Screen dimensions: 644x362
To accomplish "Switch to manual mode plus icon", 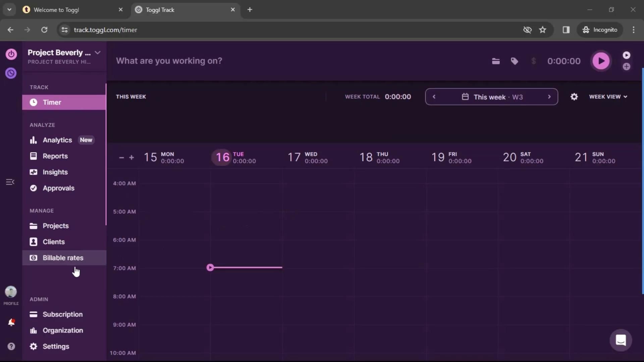I will 626,67.
